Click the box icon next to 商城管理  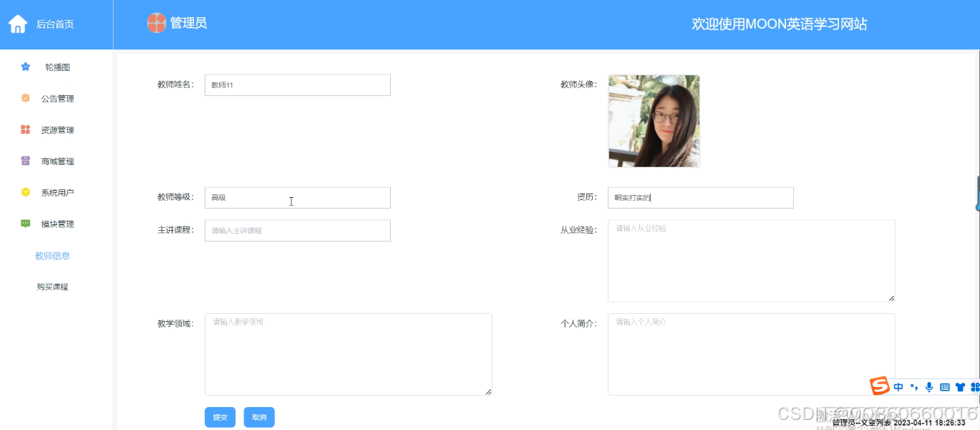26,161
